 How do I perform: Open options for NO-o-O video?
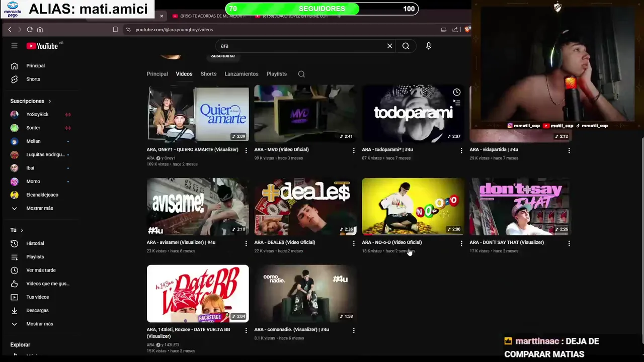(x=461, y=243)
